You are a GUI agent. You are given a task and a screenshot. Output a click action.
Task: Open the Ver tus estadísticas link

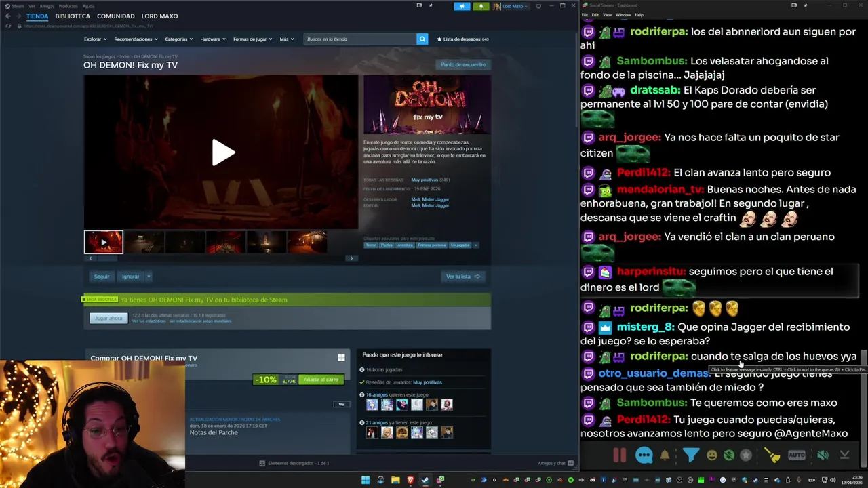tap(149, 321)
